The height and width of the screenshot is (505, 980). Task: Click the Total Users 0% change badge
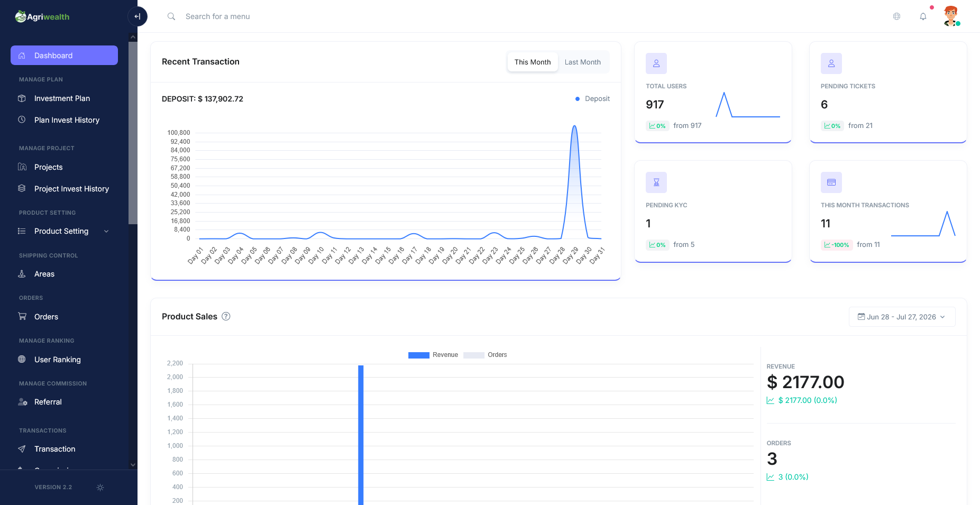point(657,126)
